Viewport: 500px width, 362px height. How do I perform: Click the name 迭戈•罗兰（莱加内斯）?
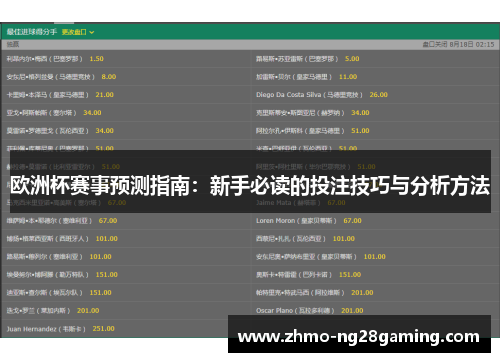point(38,311)
